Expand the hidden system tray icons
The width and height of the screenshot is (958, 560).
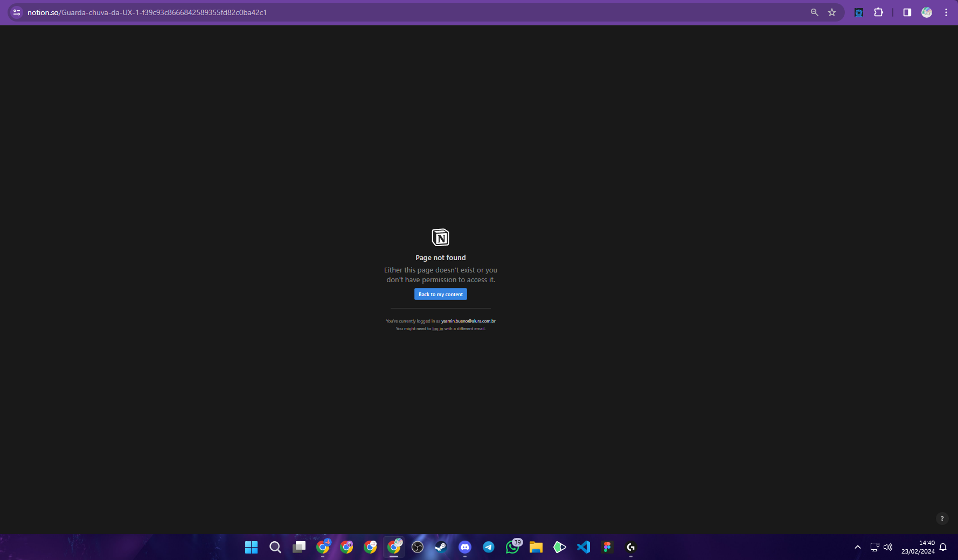tap(858, 547)
